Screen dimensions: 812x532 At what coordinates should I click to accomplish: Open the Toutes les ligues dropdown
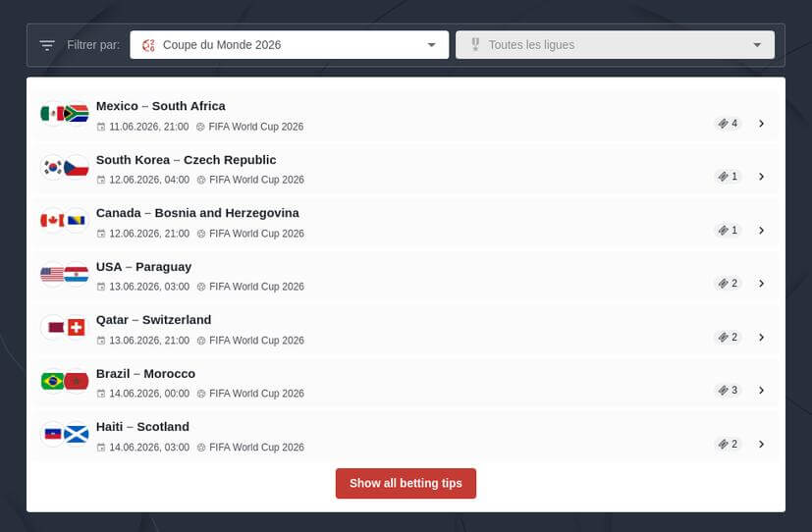pyautogui.click(x=615, y=45)
